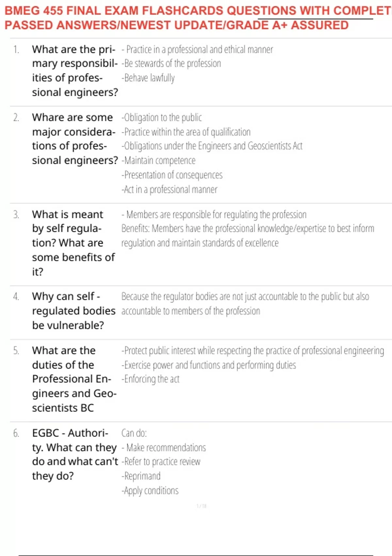Image resolution: width=392 pixels, height=556 pixels.
Task: Click 'Practice within the area of qualification'
Action: (x=186, y=132)
